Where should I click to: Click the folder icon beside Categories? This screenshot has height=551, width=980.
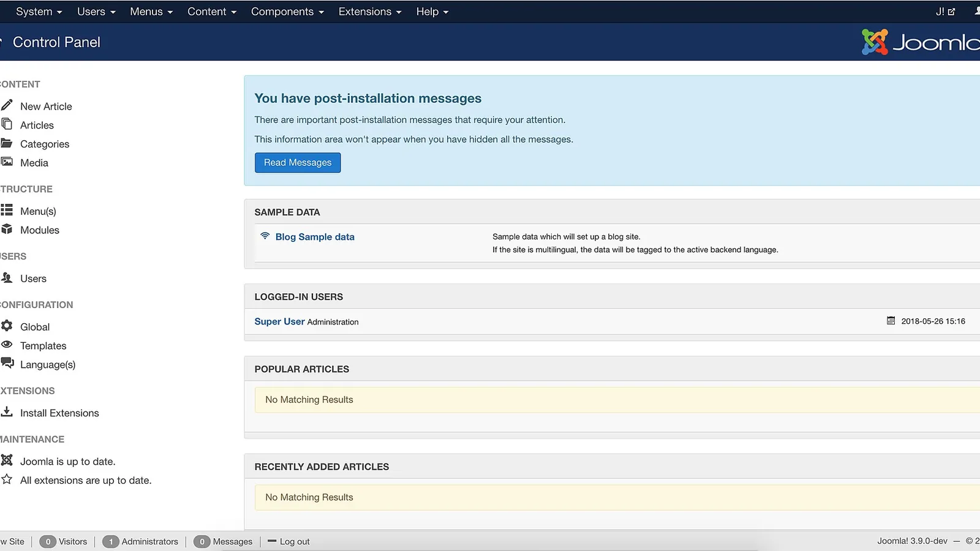tap(7, 143)
